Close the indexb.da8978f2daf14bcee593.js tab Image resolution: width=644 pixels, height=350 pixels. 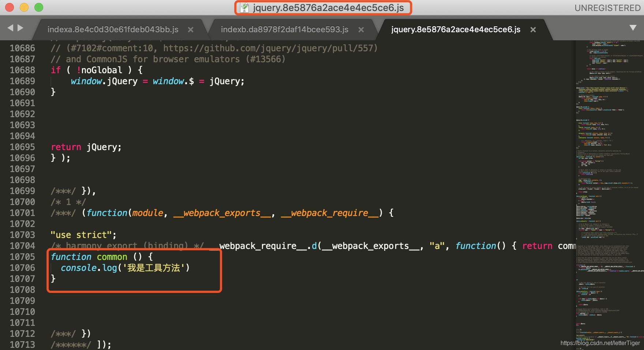point(361,30)
